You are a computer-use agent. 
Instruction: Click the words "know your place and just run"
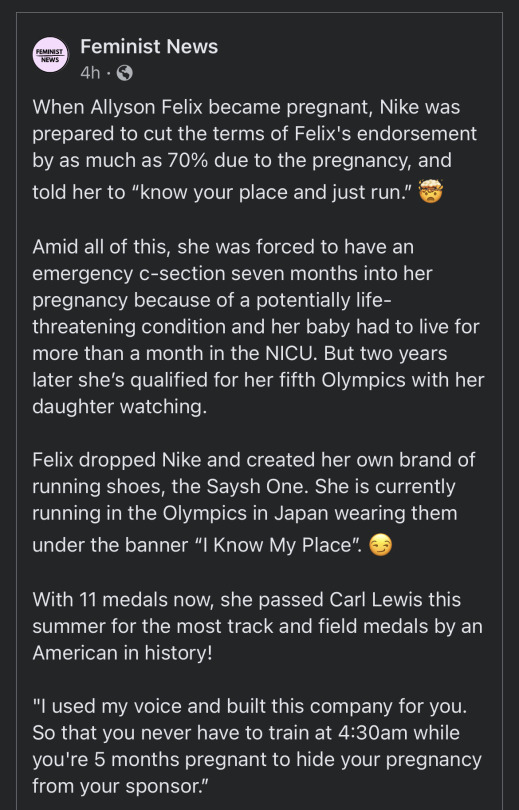[x=272, y=193]
